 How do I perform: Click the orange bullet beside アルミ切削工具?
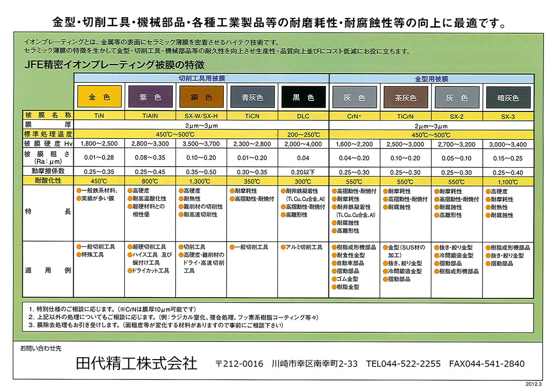tap(283, 248)
